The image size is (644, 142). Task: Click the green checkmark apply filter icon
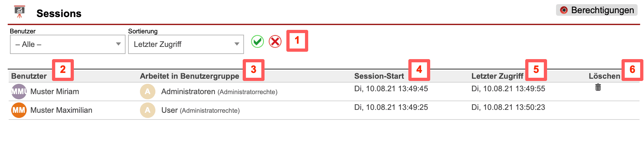(257, 41)
